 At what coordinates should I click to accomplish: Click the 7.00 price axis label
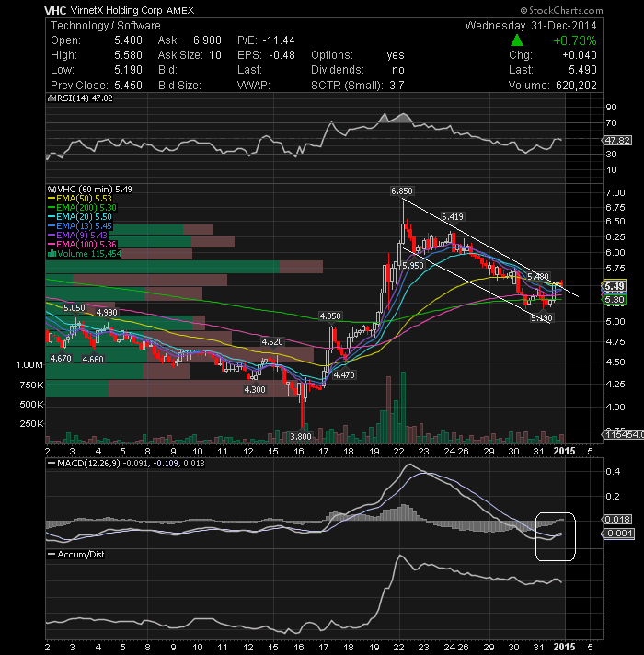tap(615, 193)
